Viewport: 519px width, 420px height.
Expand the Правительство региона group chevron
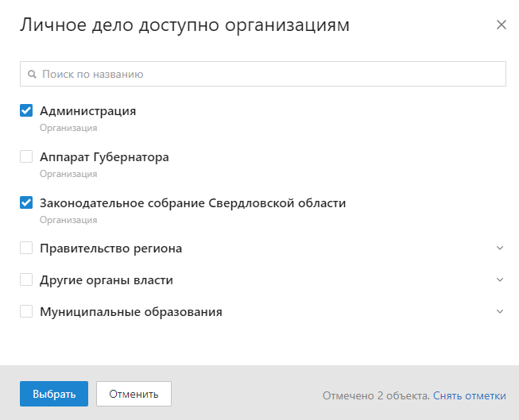(x=500, y=248)
